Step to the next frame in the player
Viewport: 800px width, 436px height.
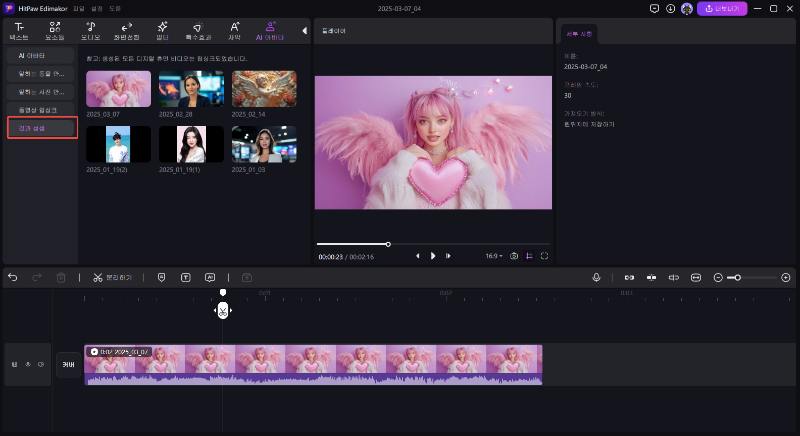448,256
